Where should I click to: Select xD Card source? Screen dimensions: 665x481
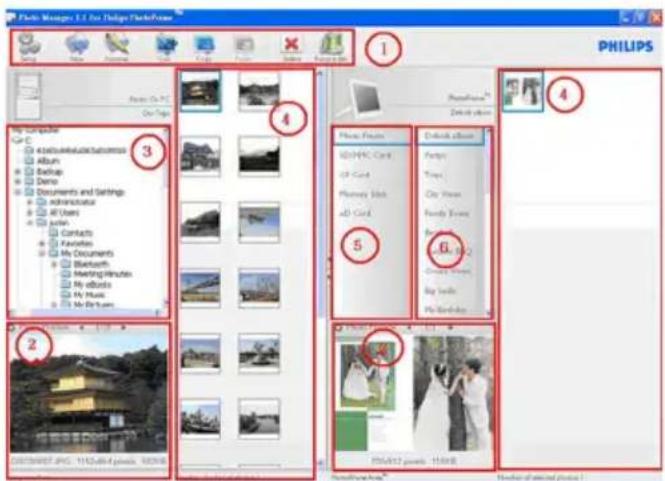point(355,213)
